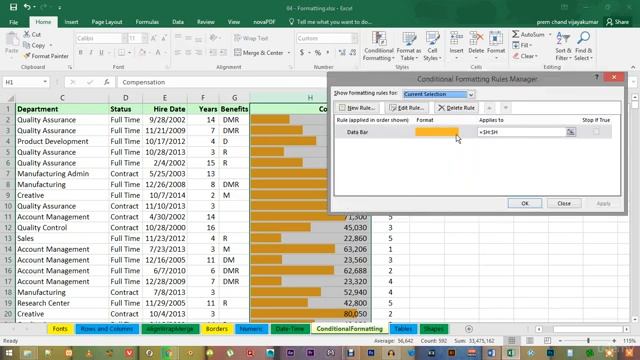Click Delete Rule in Rules Manager
This screenshot has width=640, height=360.
pos(456,108)
